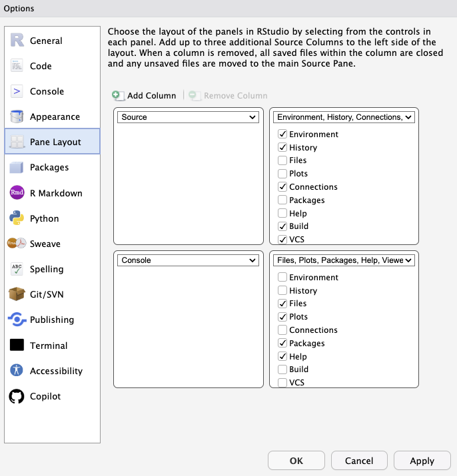
Task: Click the General R logo icon
Action: (17, 40)
